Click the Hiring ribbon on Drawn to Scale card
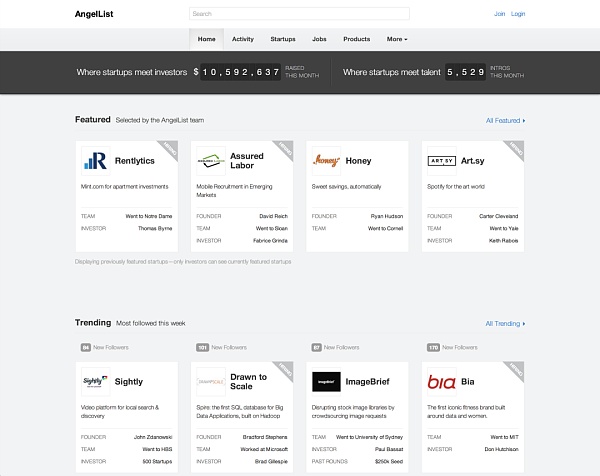 coord(285,369)
